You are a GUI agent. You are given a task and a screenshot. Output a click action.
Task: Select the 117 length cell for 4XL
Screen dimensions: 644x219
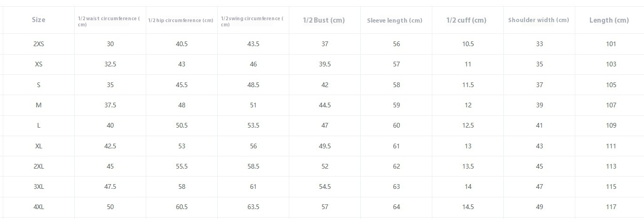tap(611, 207)
